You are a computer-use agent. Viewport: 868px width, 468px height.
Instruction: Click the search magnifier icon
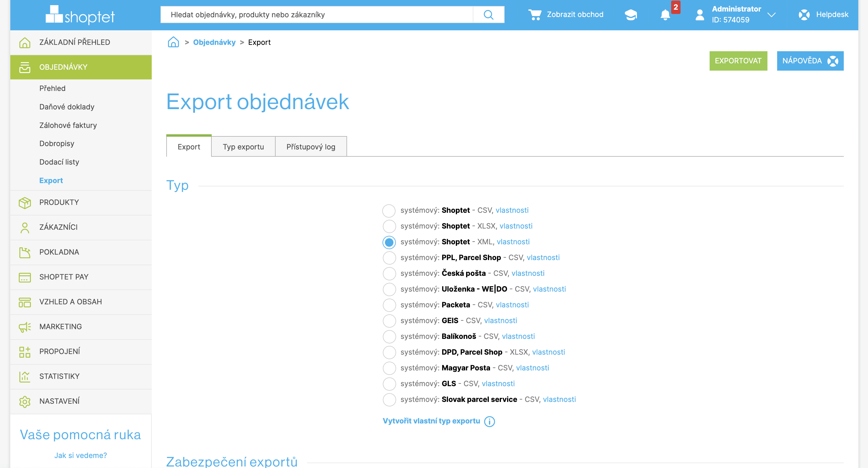click(489, 15)
